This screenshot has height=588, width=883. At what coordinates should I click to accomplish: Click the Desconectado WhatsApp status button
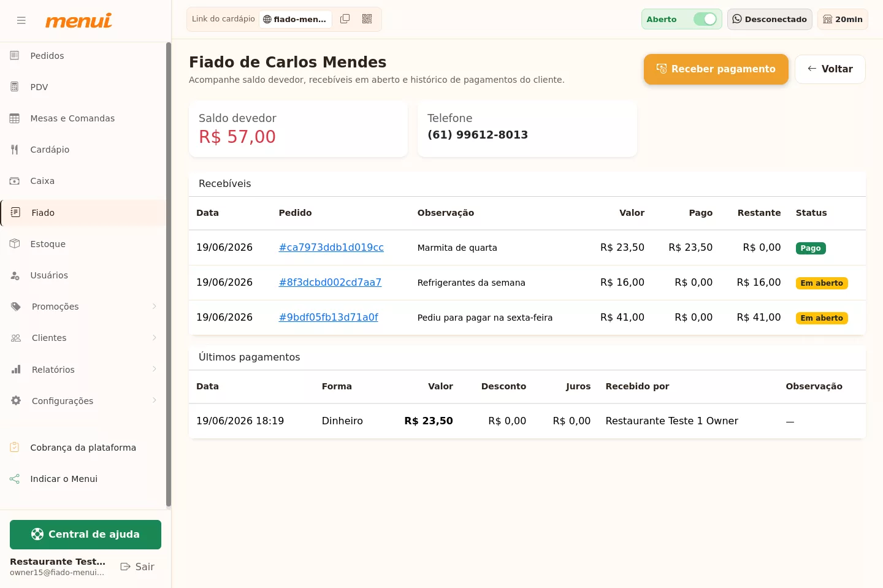point(770,19)
